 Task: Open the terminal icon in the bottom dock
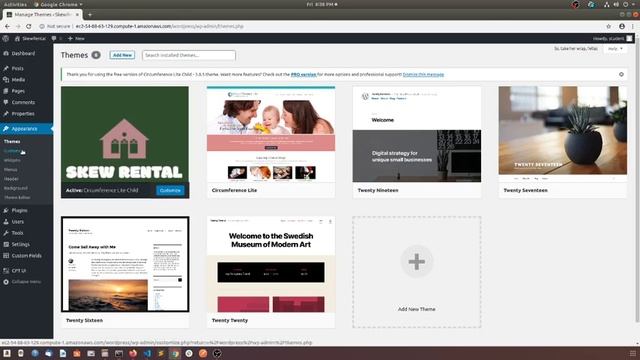click(119, 353)
